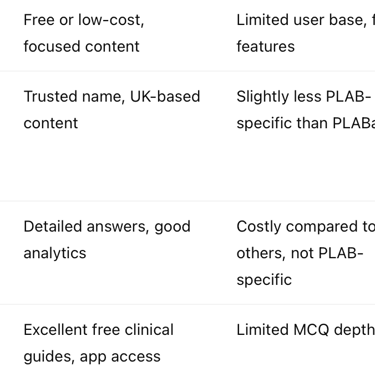The image size is (375, 366).
Task: Select the "Limited user base" table cell
Action: (306, 33)
